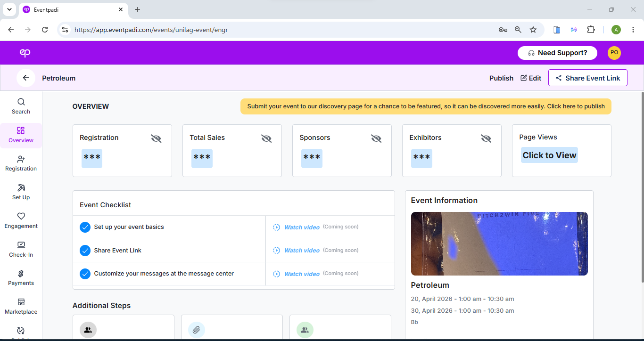
Task: Click browser back navigation arrow
Action: (x=11, y=30)
